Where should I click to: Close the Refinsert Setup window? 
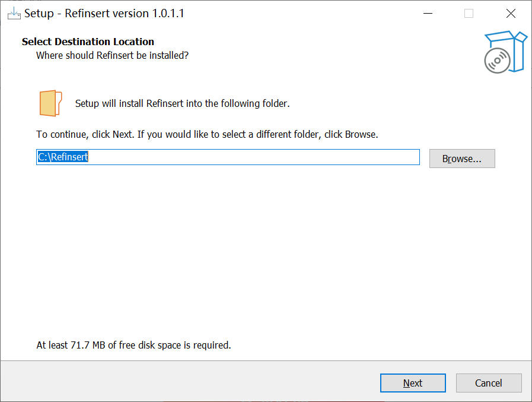tap(511, 14)
